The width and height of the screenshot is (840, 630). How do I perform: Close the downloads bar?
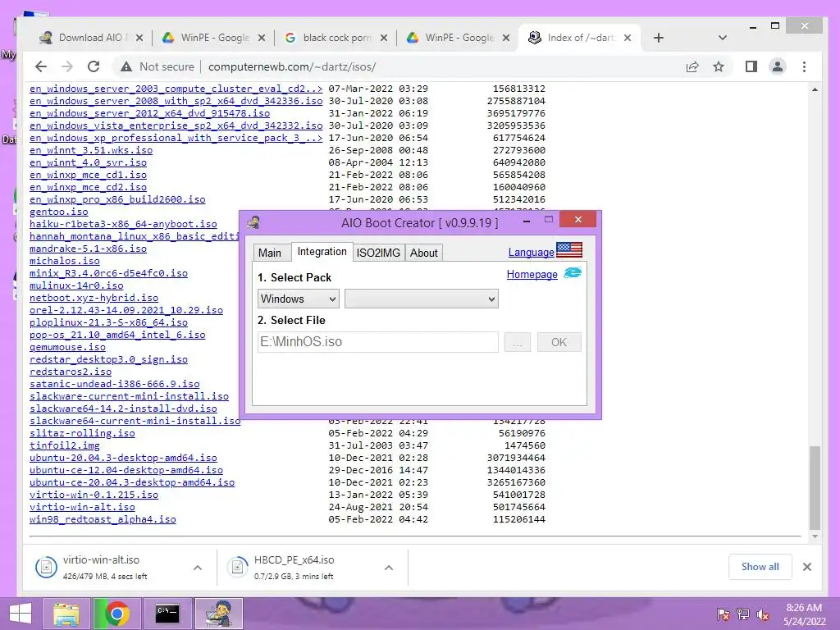(807, 567)
